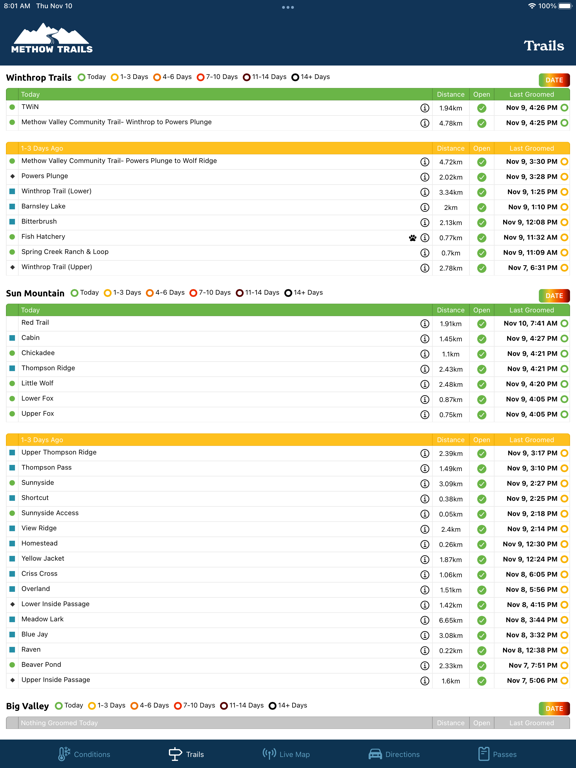Tap info icon on Barnsley Lake row
Screen dimensions: 576x768
(425, 207)
